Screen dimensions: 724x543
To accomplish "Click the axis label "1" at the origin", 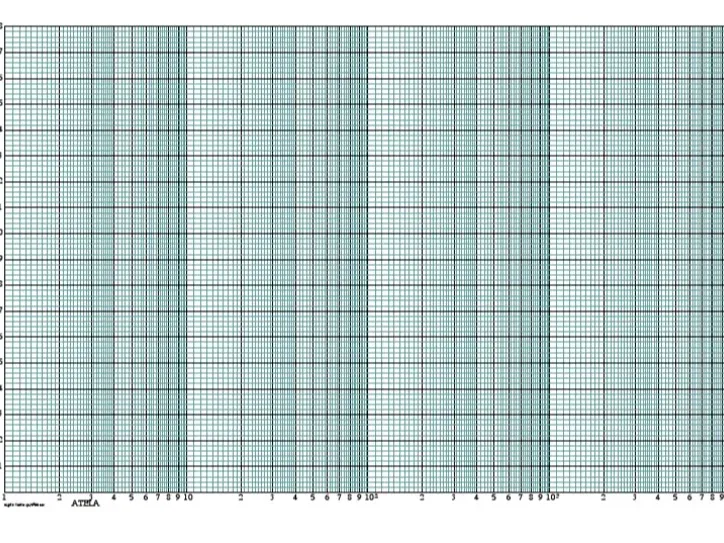I will [4, 497].
